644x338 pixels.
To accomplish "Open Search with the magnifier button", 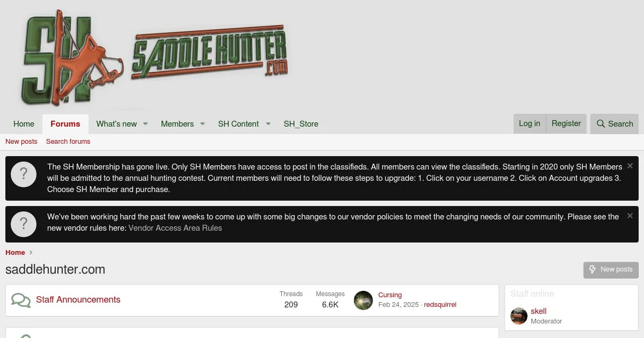I will point(614,124).
